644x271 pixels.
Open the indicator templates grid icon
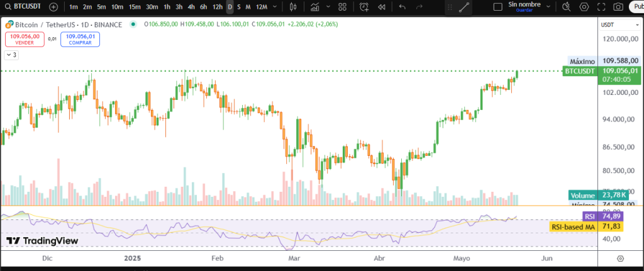[342, 6]
